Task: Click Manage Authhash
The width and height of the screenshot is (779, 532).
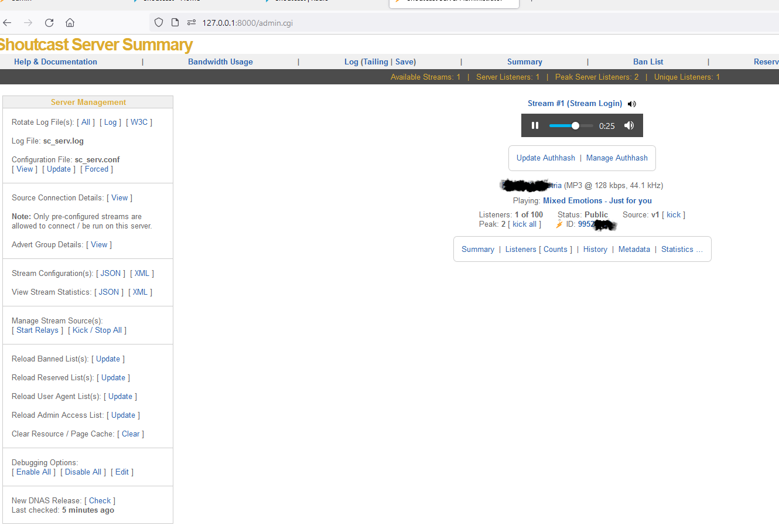Action: (617, 158)
